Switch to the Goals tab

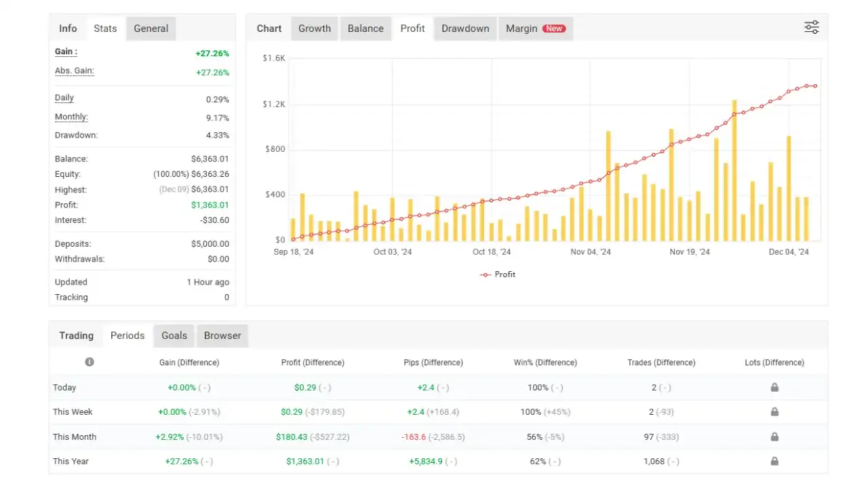click(174, 335)
